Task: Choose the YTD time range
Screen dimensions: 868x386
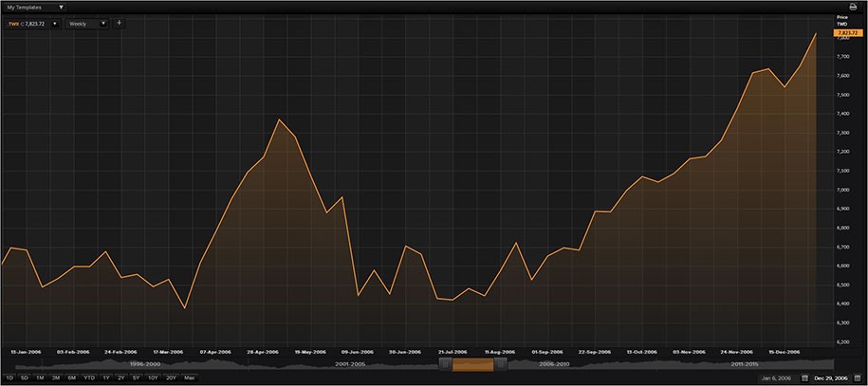Action: tap(88, 378)
